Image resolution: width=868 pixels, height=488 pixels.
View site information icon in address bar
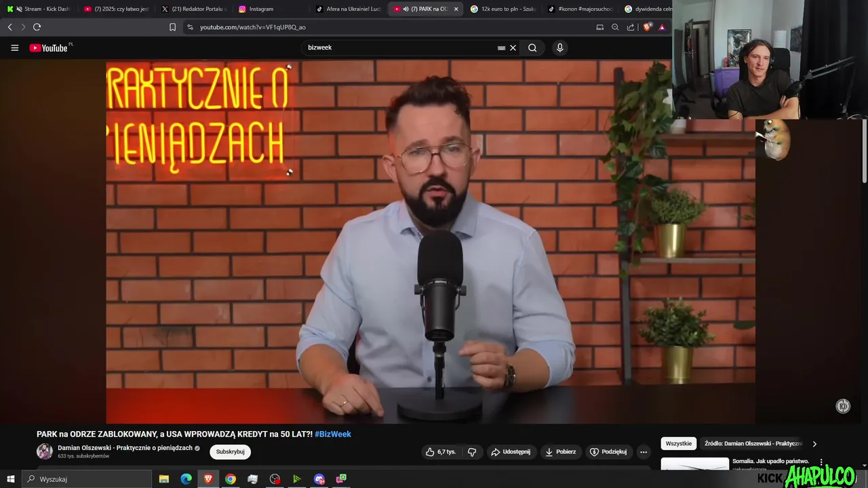(190, 27)
